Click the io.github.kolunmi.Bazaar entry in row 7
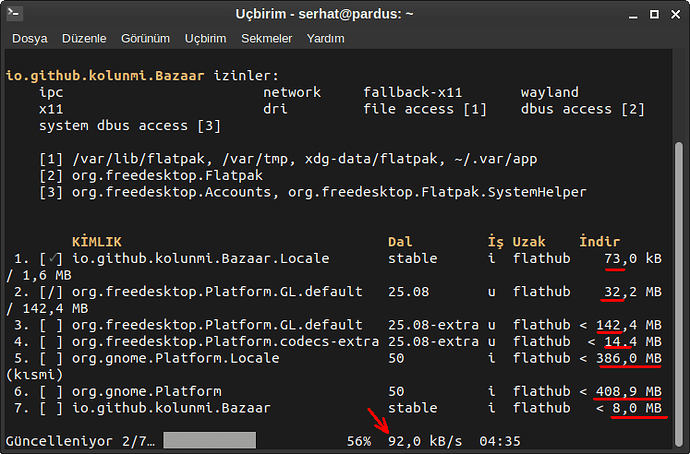 click(171, 408)
